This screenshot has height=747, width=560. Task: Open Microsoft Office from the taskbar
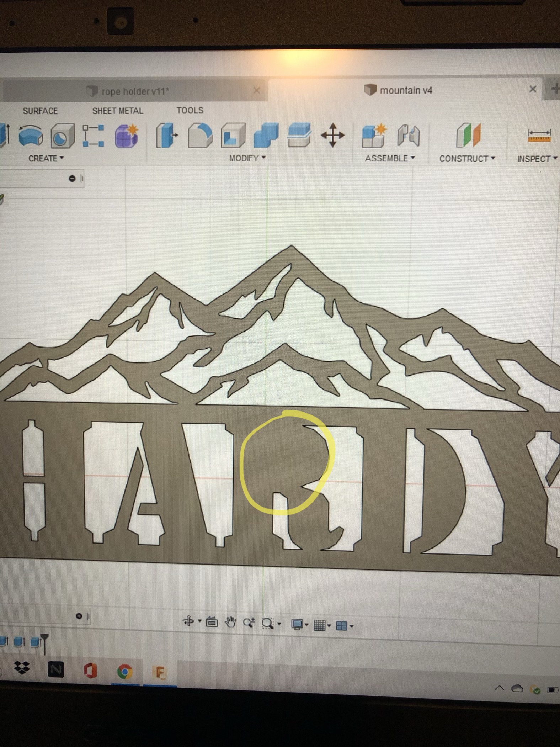(x=90, y=671)
